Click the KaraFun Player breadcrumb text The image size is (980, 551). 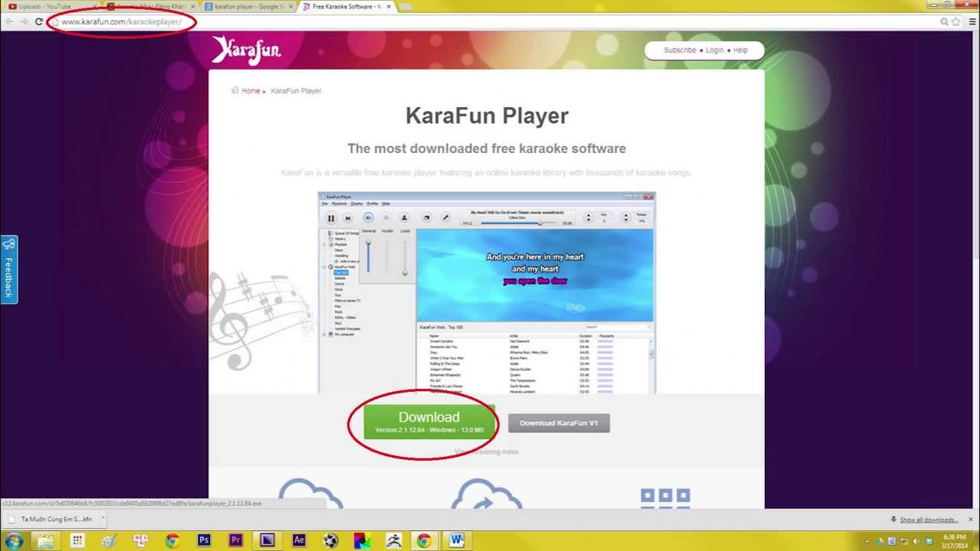click(296, 90)
